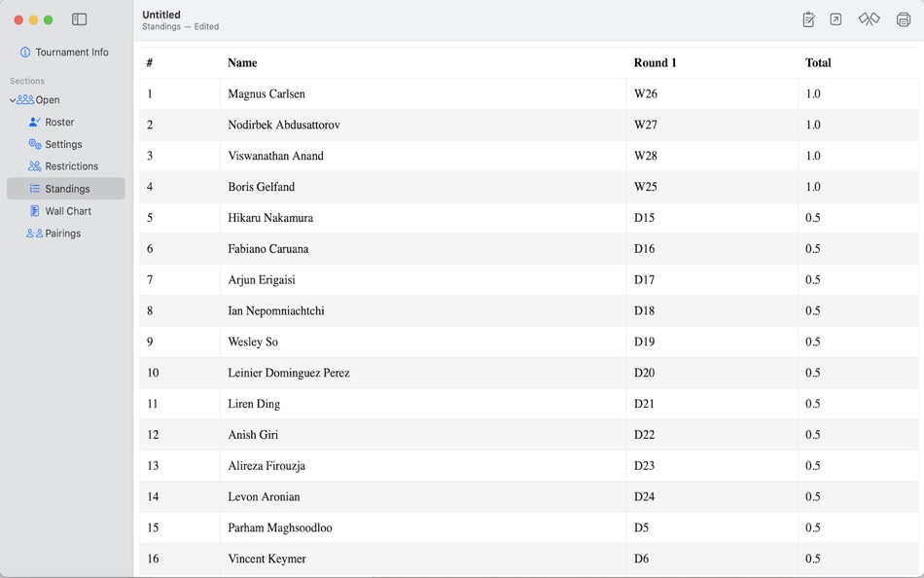Open the Print toolbar icon
The image size is (924, 578).
(902, 18)
